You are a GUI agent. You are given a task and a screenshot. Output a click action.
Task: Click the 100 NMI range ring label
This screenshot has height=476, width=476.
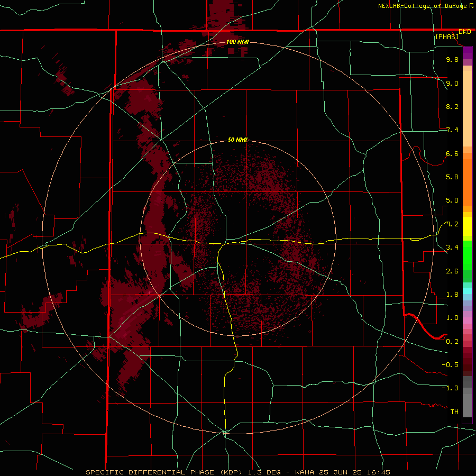(237, 42)
